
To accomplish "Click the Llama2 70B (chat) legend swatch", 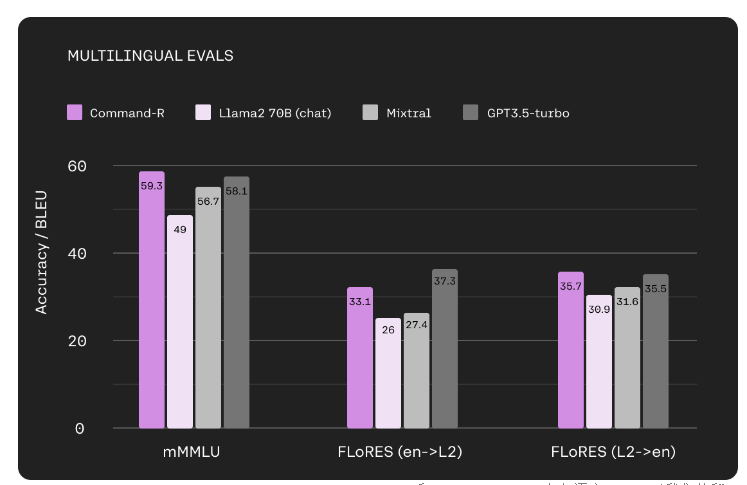I will (203, 112).
